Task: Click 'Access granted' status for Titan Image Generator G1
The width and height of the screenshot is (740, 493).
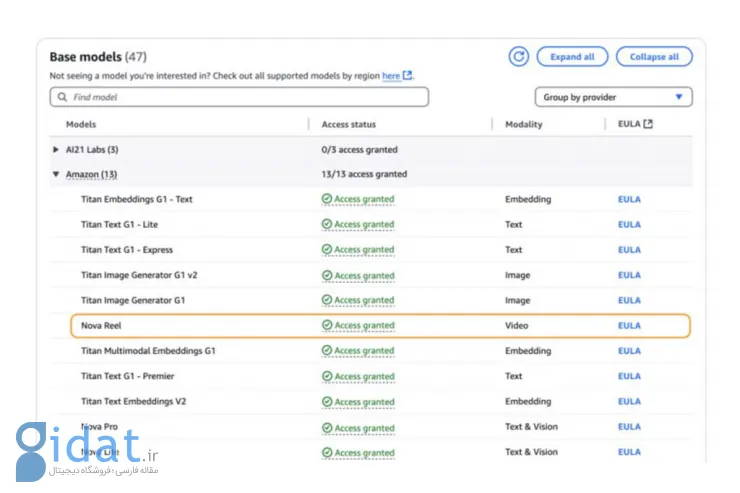Action: point(364,300)
